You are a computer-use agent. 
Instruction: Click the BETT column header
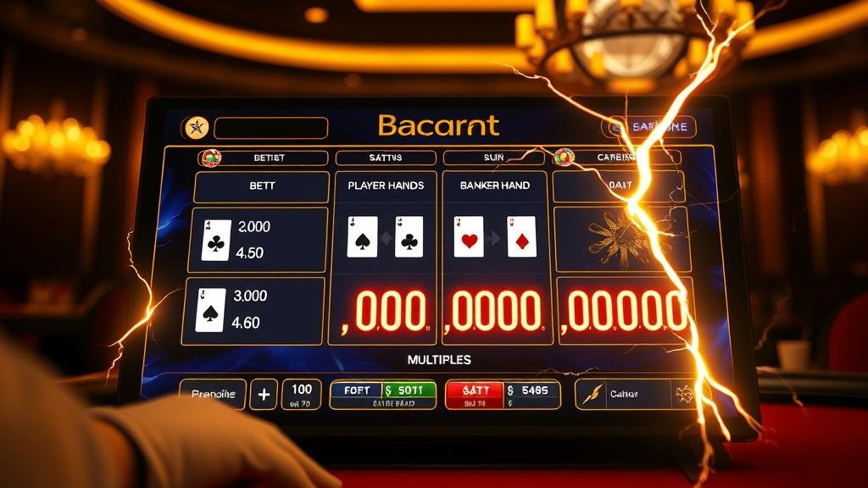coord(262,186)
